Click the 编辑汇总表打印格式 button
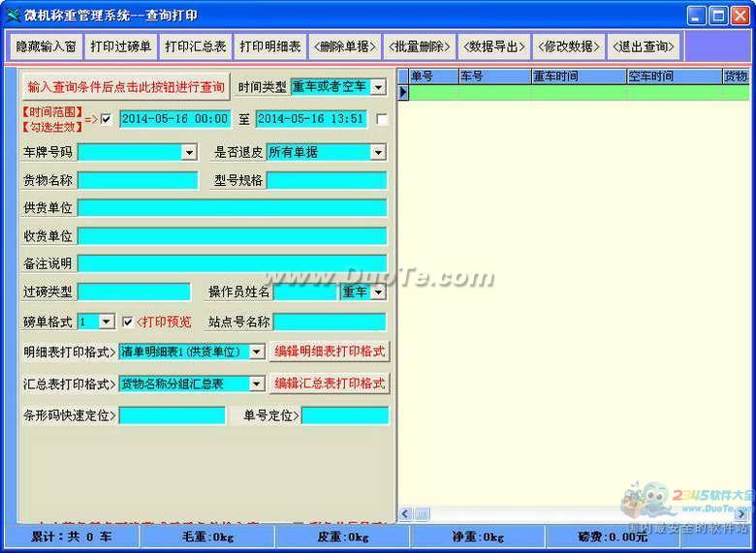The width and height of the screenshot is (756, 553). click(330, 384)
